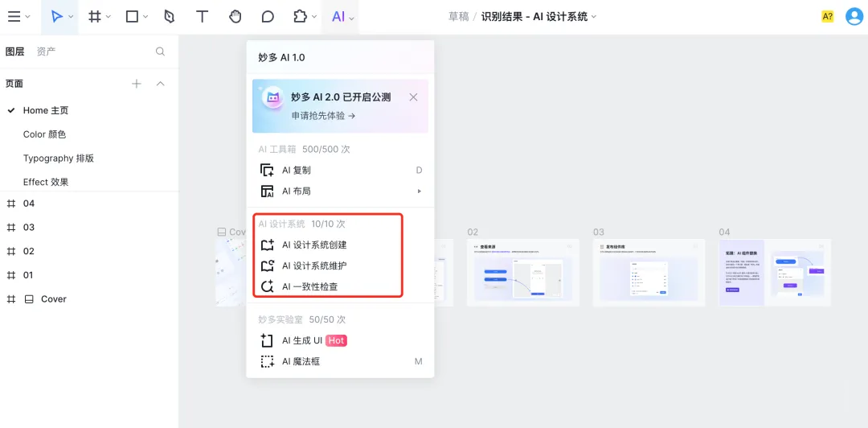Switch to the 资产 tab

[x=46, y=51]
